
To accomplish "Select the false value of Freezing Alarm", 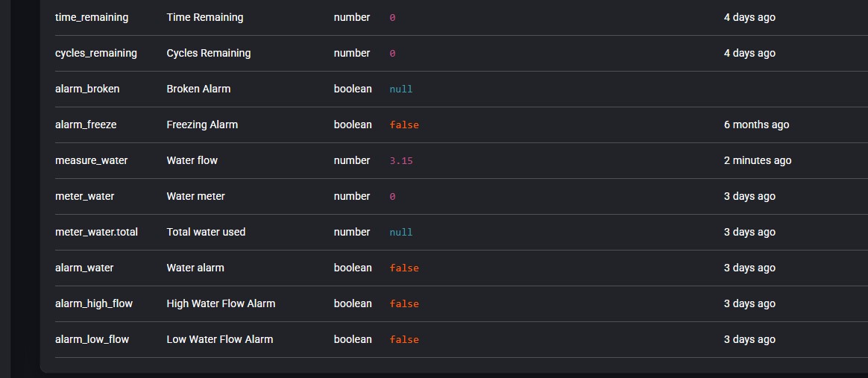I will [403, 125].
